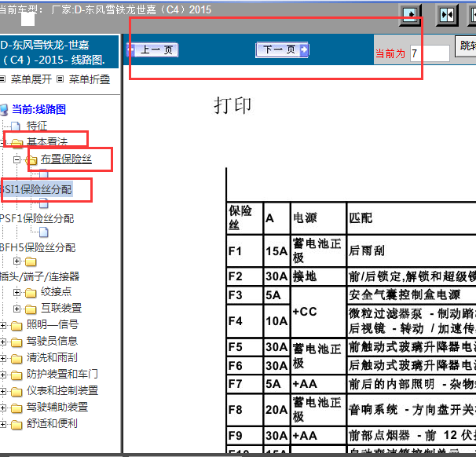Open the 驾驶辅助装置 folder
Screen dimensions: 476x457
pyautogui.click(x=57, y=407)
